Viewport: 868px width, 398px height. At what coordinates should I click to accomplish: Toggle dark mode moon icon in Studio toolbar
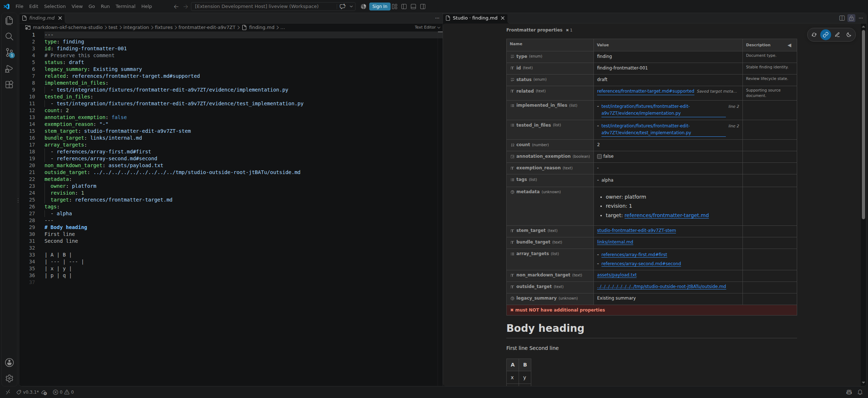click(x=849, y=35)
